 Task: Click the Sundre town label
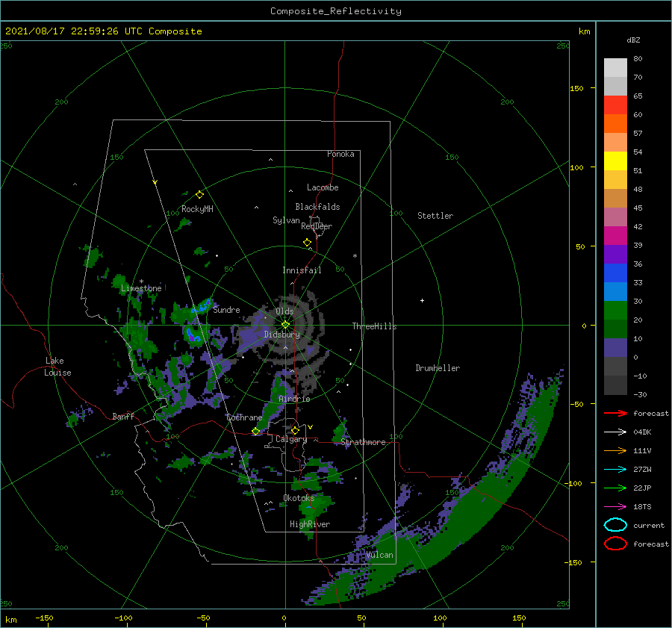(x=226, y=310)
